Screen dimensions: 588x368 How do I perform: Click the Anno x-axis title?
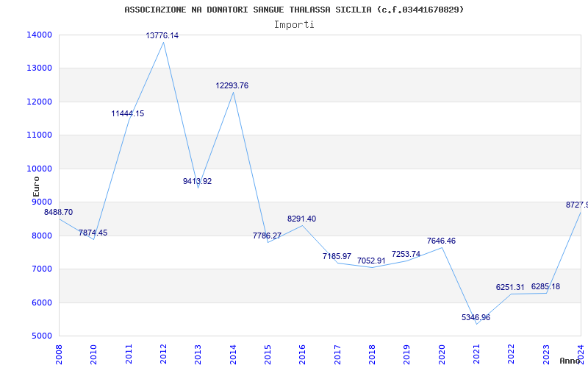570,361
